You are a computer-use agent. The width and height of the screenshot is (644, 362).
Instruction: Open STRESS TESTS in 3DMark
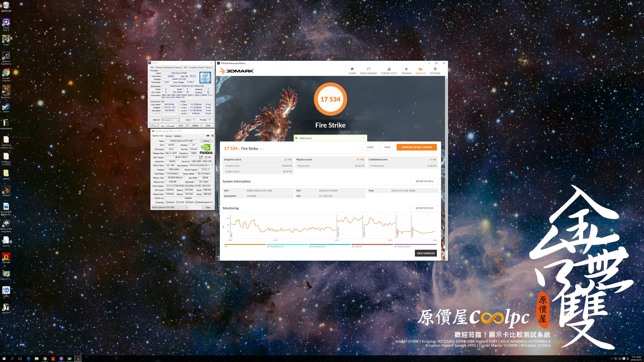click(x=389, y=71)
